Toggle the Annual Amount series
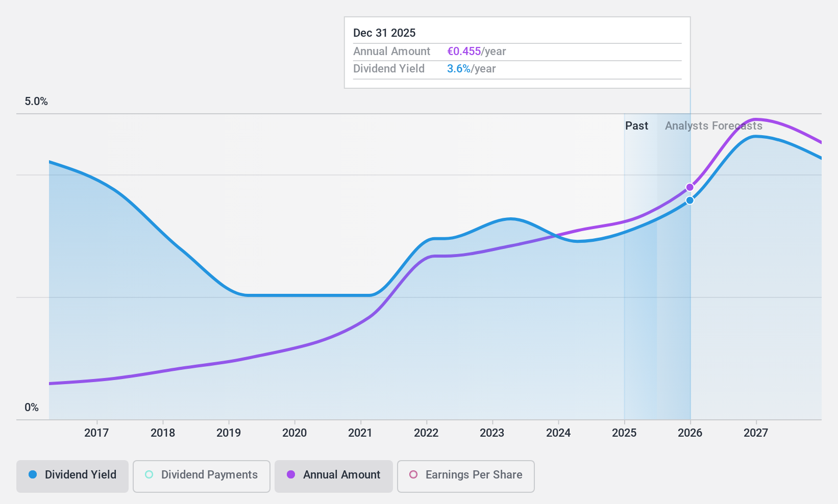Image resolution: width=838 pixels, height=504 pixels. pyautogui.click(x=334, y=476)
